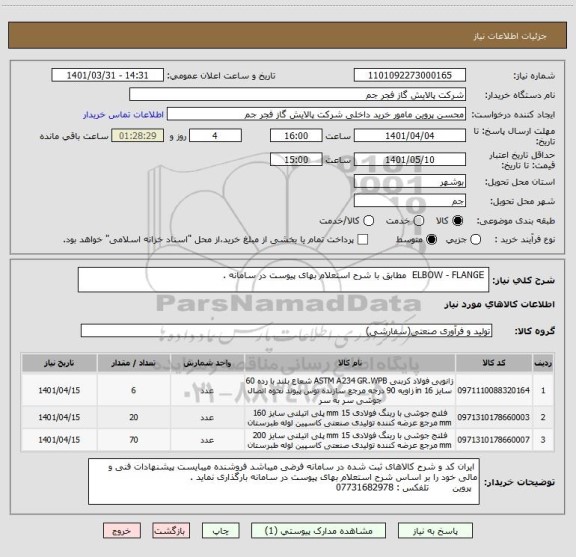Click the unit عدد in row 2
Image resolution: width=576 pixels, height=557 pixels.
tap(207, 418)
